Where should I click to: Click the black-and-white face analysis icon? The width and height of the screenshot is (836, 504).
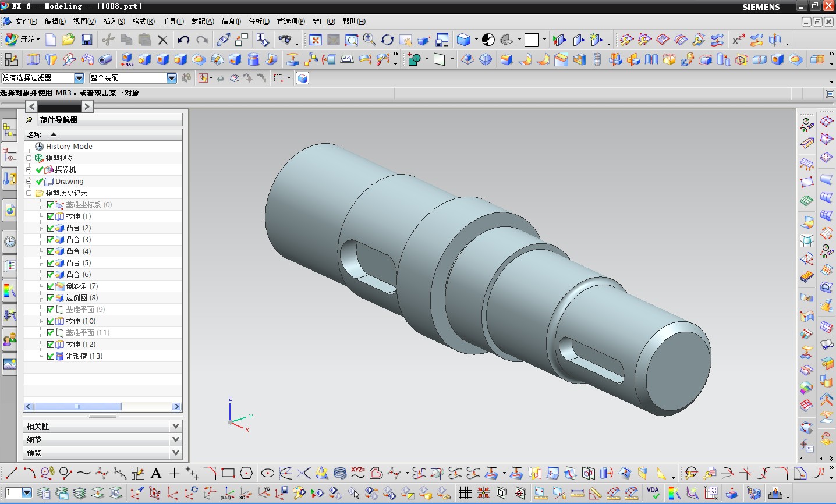pos(488,40)
